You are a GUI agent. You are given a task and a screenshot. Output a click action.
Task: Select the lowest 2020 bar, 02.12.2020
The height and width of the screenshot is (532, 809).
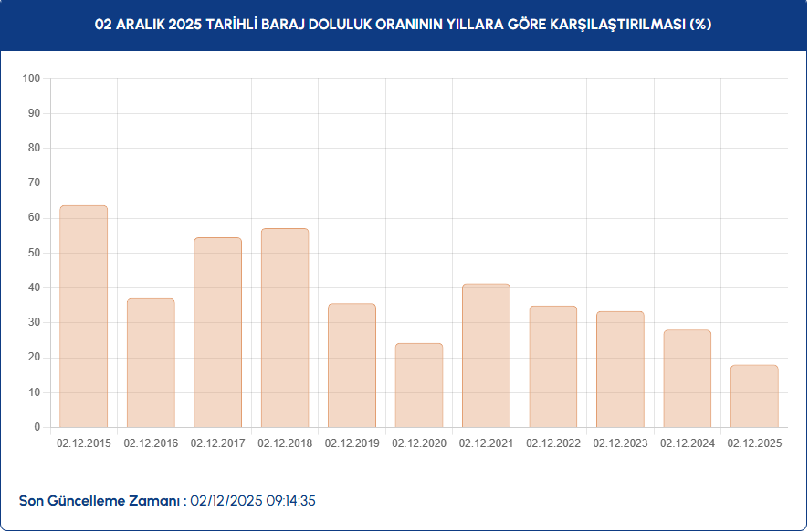tap(419, 385)
